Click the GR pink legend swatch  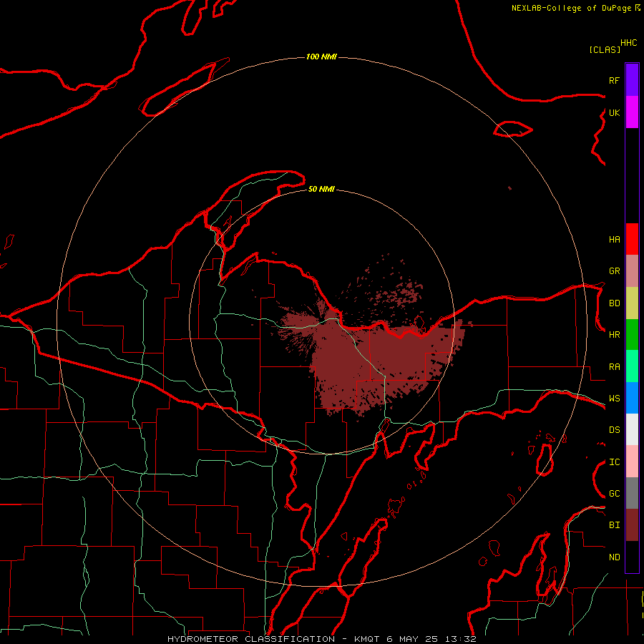pyautogui.click(x=632, y=271)
